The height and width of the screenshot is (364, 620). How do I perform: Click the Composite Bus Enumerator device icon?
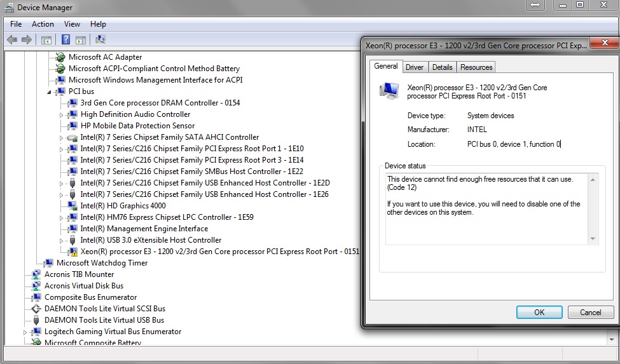pyautogui.click(x=36, y=297)
